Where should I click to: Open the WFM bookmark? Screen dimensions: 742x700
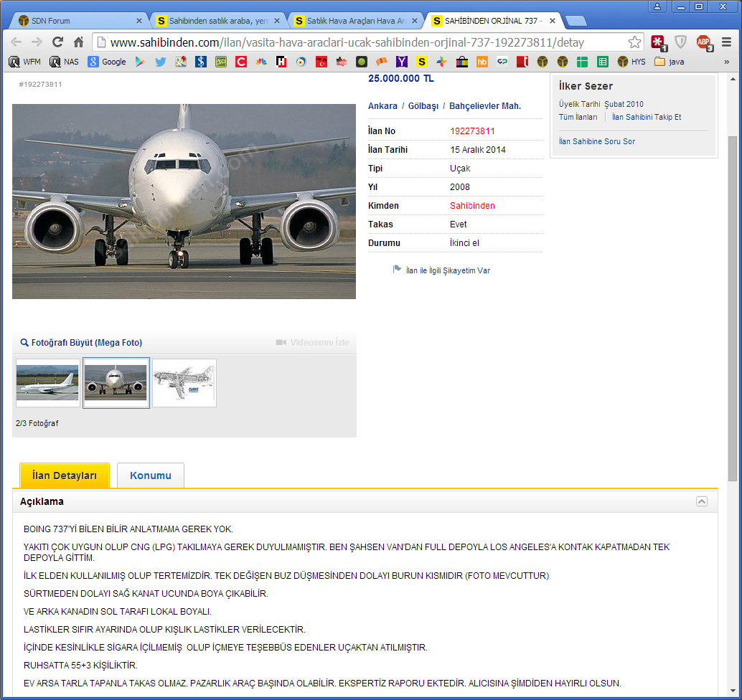pyautogui.click(x=25, y=62)
